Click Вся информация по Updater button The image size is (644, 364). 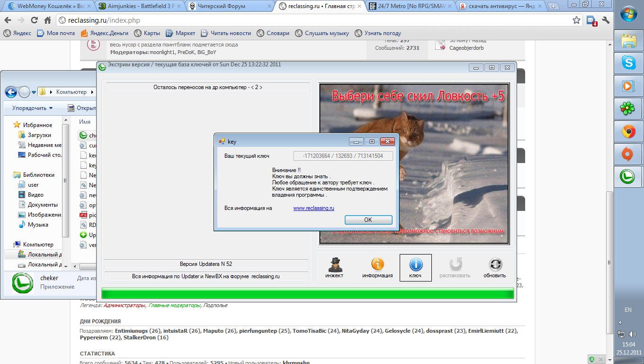click(x=206, y=276)
